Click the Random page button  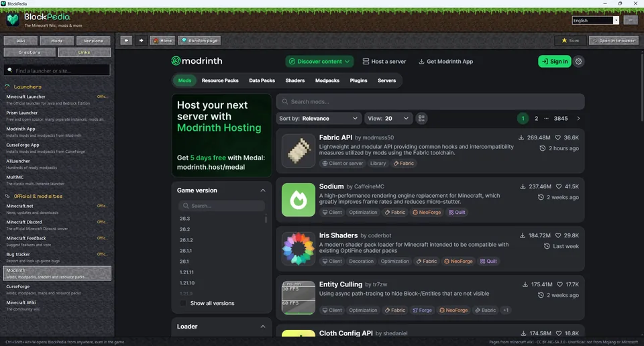coord(200,40)
